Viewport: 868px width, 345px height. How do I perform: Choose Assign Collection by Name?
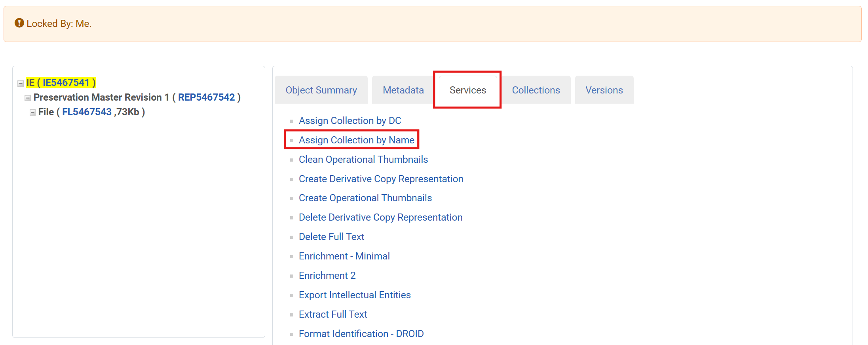click(x=356, y=140)
